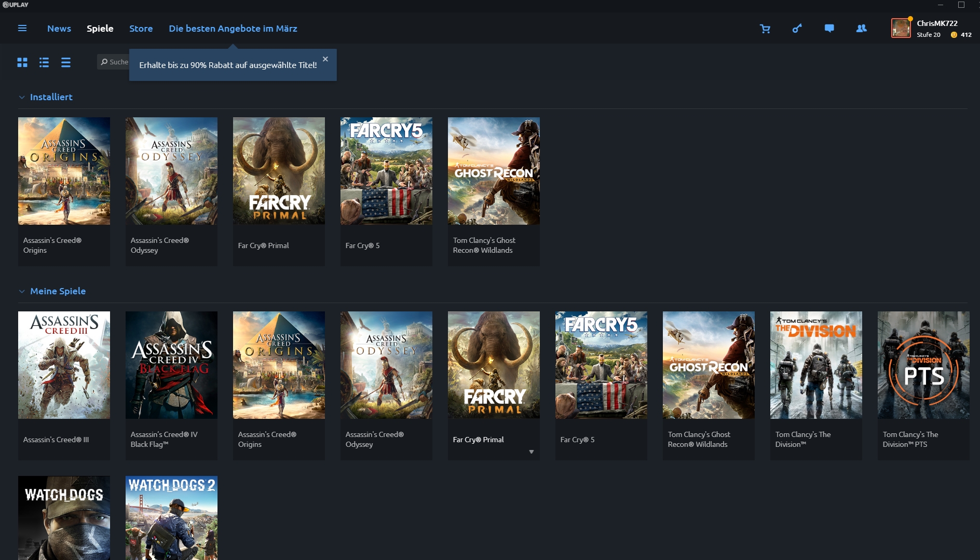
Task: Collapse the Meine Spiele section
Action: (x=22, y=291)
